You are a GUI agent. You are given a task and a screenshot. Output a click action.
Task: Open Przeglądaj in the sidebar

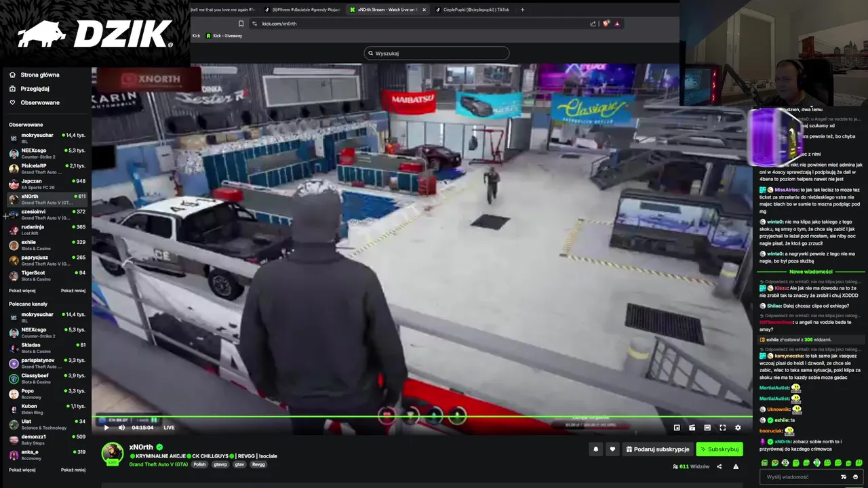coord(35,89)
